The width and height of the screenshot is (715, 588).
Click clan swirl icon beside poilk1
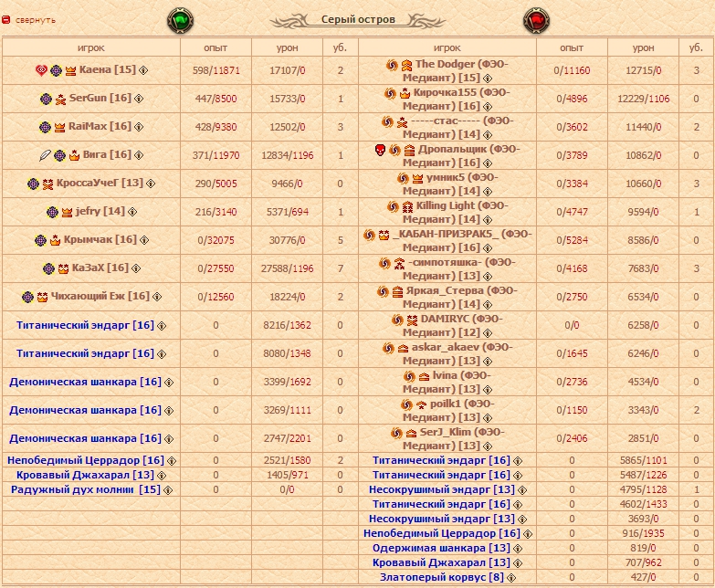tap(406, 404)
